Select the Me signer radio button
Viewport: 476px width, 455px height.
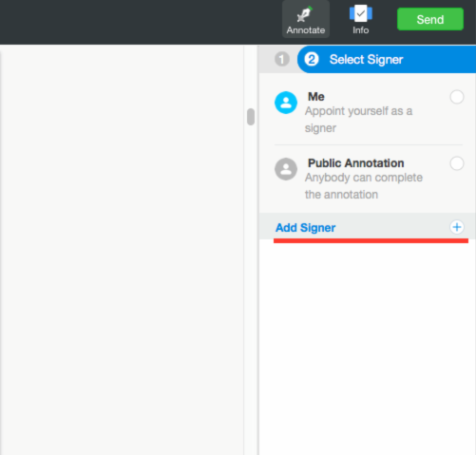pyautogui.click(x=457, y=97)
